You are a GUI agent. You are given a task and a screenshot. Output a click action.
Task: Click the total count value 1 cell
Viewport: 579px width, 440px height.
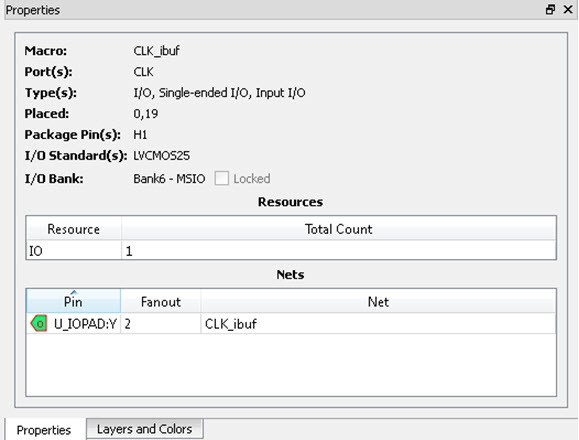[339, 251]
